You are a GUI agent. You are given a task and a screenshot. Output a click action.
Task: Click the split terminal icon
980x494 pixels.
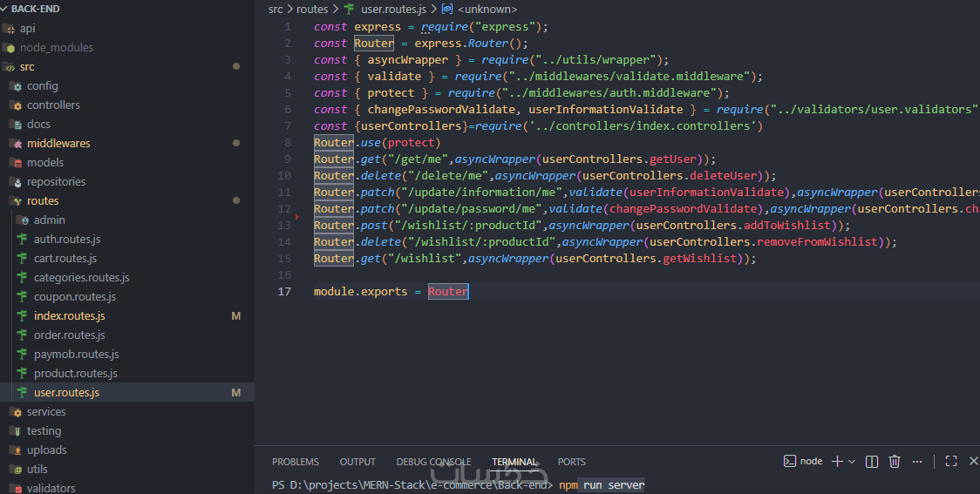coord(871,462)
